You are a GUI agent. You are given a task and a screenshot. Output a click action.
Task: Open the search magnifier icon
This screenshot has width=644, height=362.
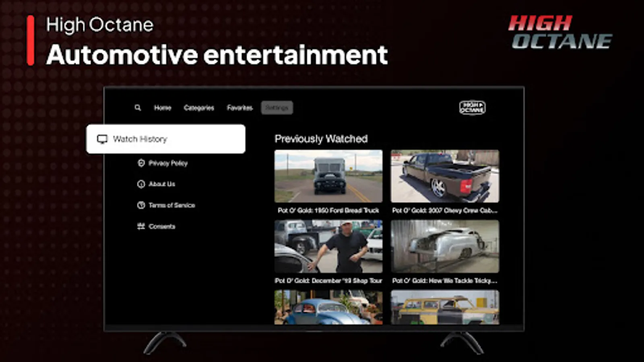pyautogui.click(x=138, y=108)
